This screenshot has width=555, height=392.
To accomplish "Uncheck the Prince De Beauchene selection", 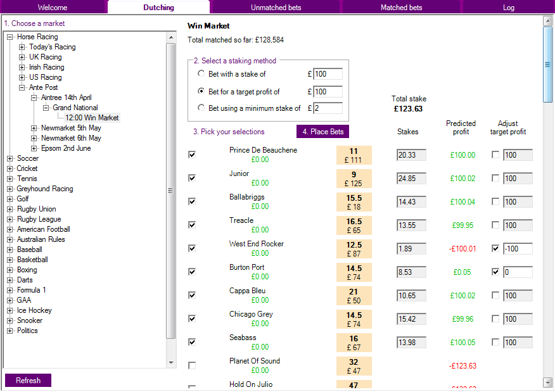I will coord(192,155).
